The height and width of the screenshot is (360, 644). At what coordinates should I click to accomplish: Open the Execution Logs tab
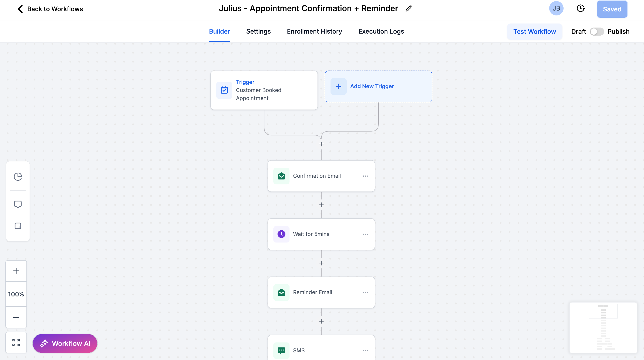(x=381, y=32)
